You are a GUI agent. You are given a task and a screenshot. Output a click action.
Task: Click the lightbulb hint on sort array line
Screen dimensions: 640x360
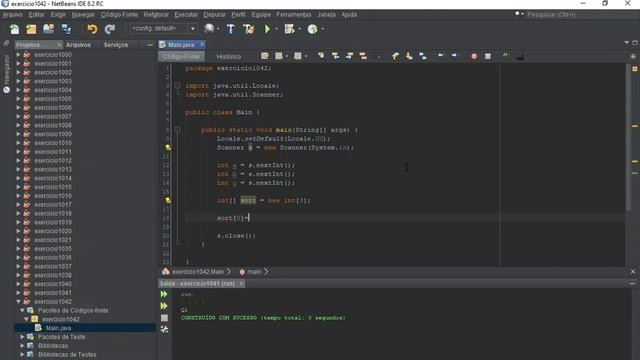coord(168,200)
